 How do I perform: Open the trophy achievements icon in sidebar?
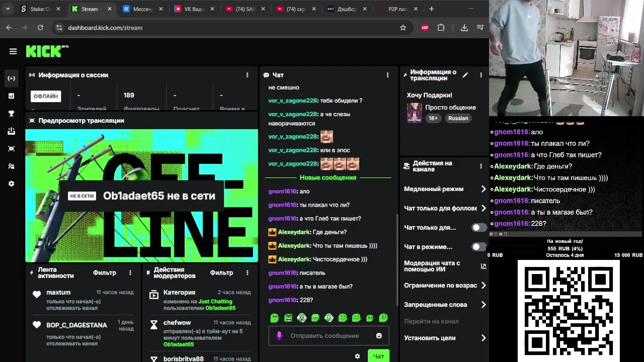click(x=11, y=114)
